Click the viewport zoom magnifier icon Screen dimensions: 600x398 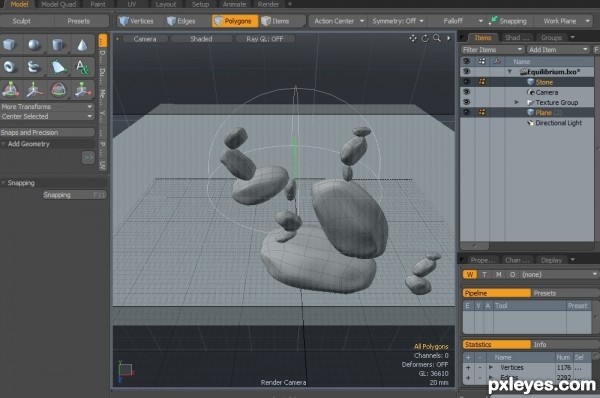pyautogui.click(x=437, y=38)
